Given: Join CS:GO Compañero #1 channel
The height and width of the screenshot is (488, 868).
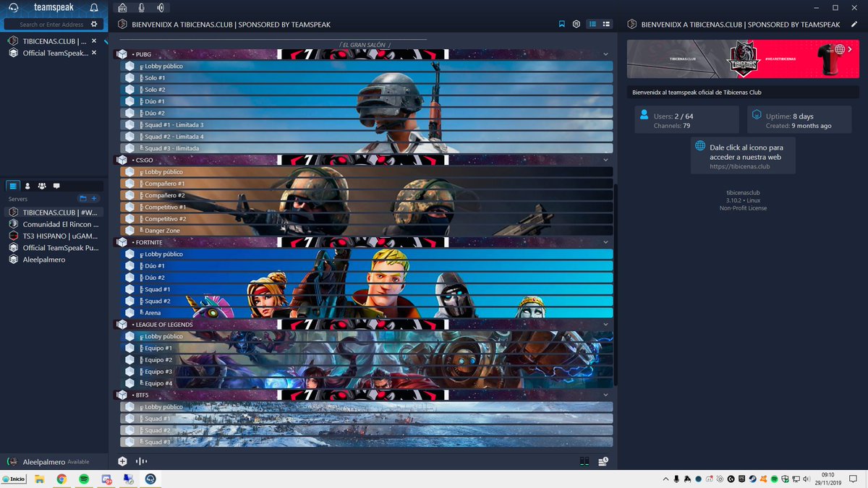Looking at the screenshot, I should point(367,184).
